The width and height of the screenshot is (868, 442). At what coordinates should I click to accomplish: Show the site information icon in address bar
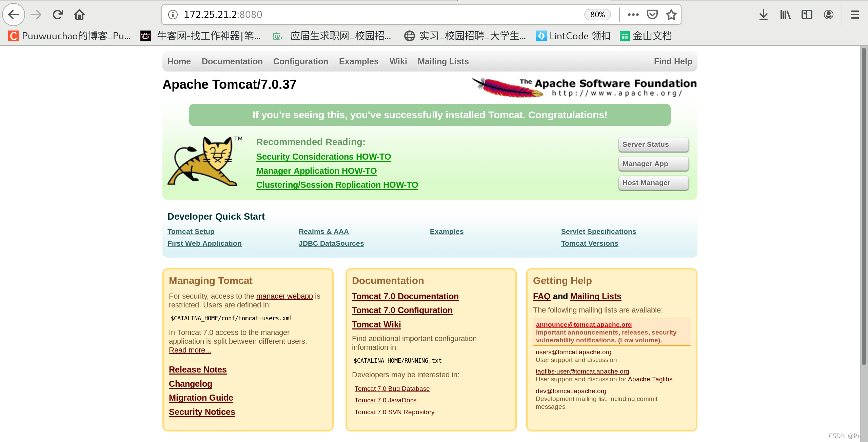(173, 15)
